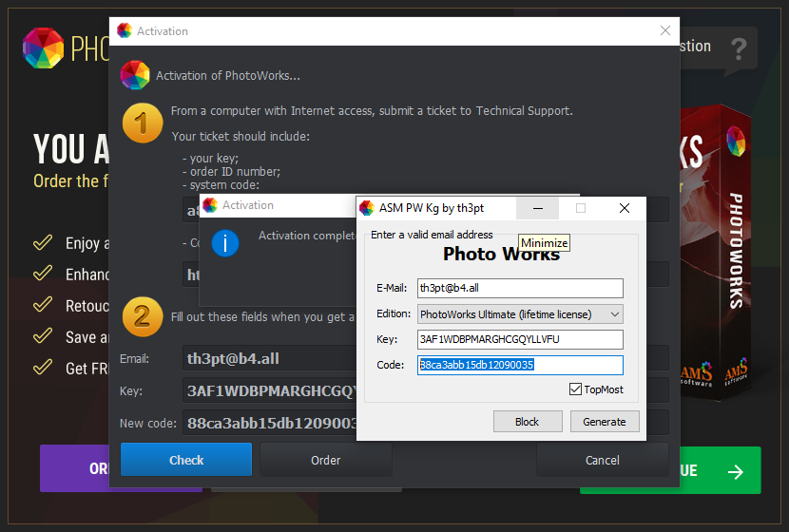This screenshot has height=532, width=789.
Task: Click the 'Photo Works' heading in keygen
Action: click(x=501, y=254)
